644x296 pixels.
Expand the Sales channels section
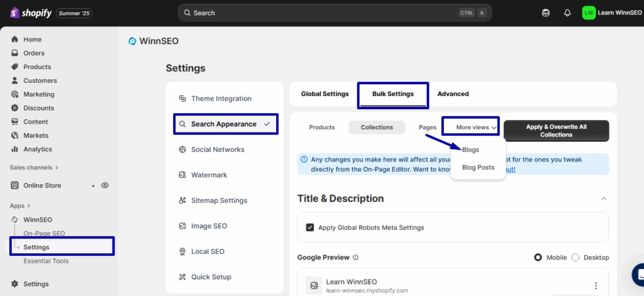34,168
